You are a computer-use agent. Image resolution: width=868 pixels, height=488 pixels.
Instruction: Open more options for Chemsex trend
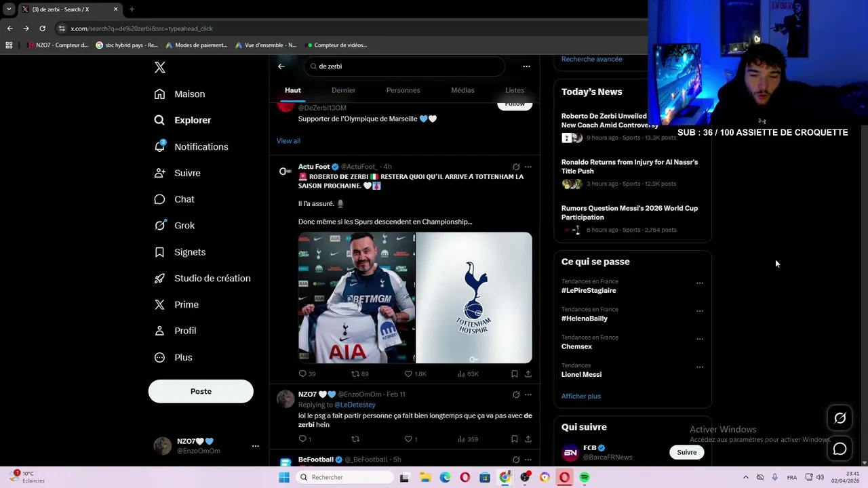point(700,339)
